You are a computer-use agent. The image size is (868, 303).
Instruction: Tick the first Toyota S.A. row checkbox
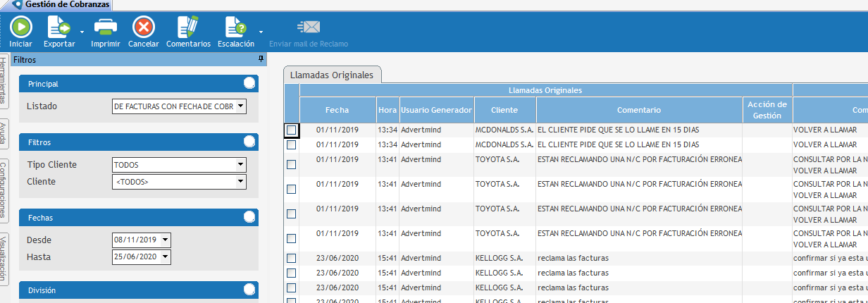click(291, 164)
